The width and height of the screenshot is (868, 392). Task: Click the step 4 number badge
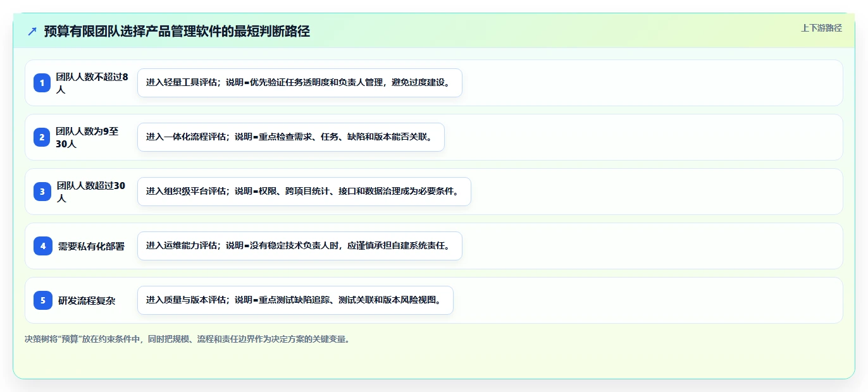tap(42, 246)
